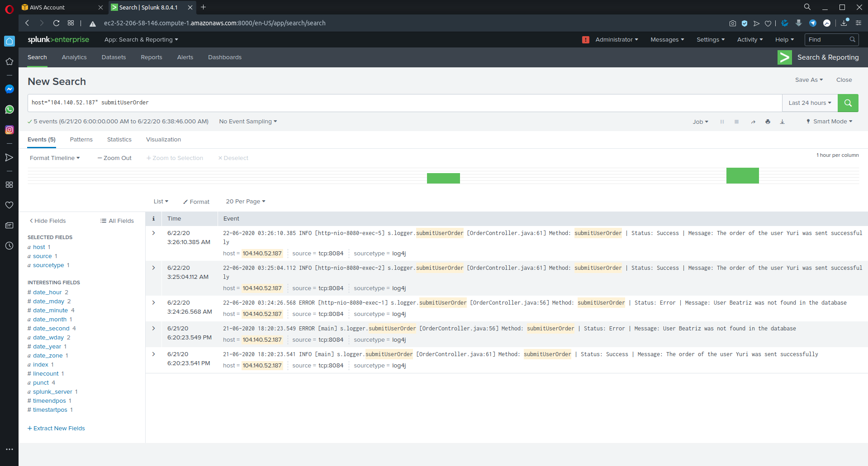Open browser tab search magnifier
868x466 pixels.
click(807, 7)
